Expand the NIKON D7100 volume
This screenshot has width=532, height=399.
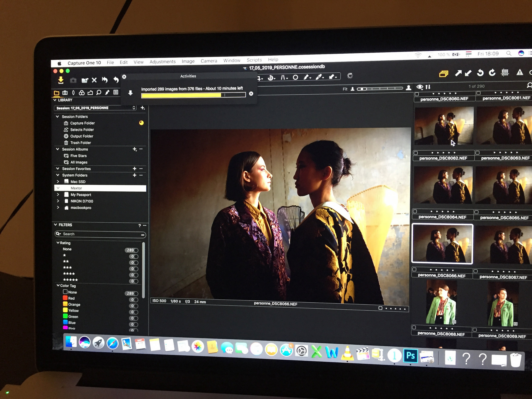[58, 201]
